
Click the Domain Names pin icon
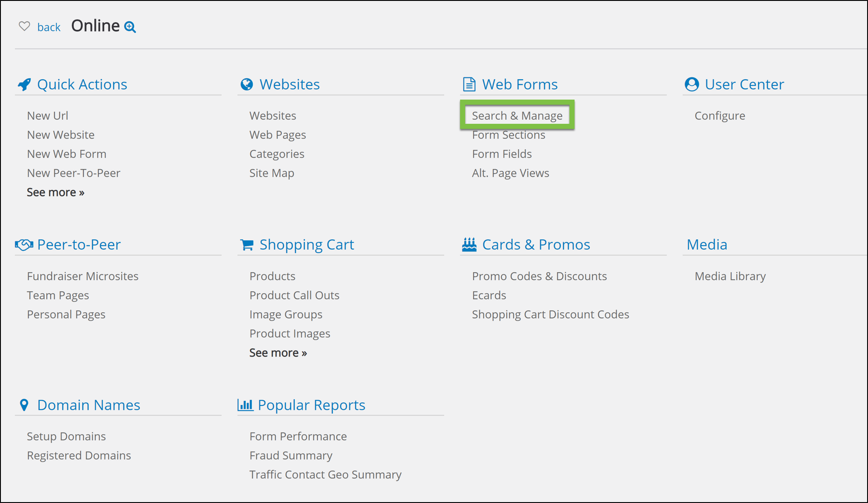pos(24,405)
